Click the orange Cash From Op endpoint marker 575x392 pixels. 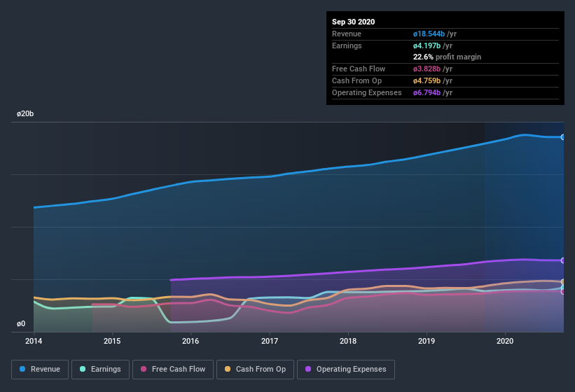click(x=563, y=281)
